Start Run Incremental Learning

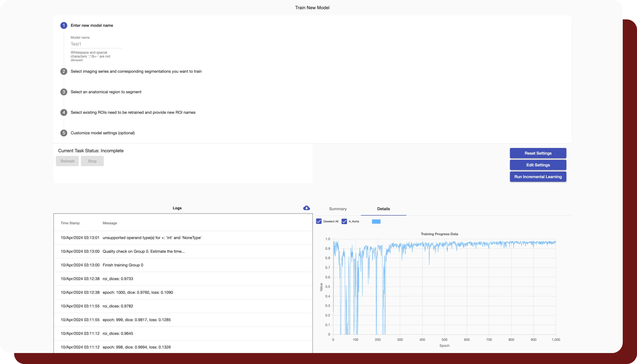(538, 177)
